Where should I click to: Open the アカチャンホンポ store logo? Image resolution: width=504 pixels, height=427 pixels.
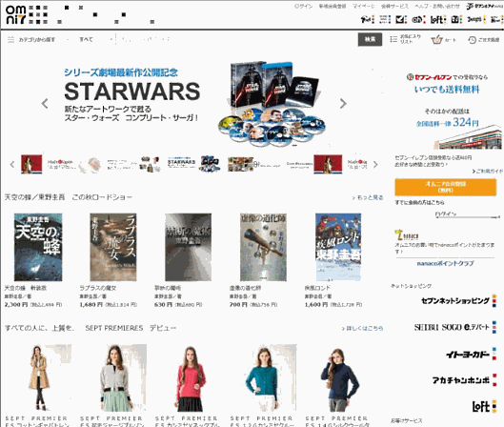point(464,380)
